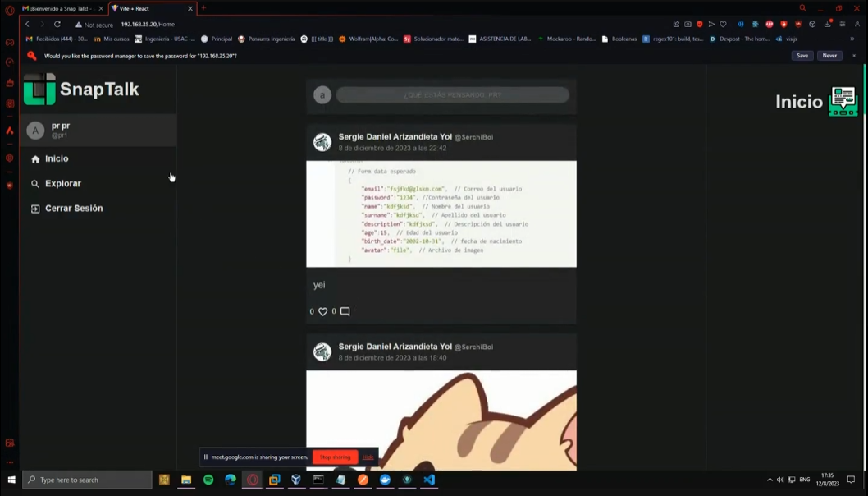Save password in password manager prompt
The width and height of the screenshot is (868, 496).
802,56
